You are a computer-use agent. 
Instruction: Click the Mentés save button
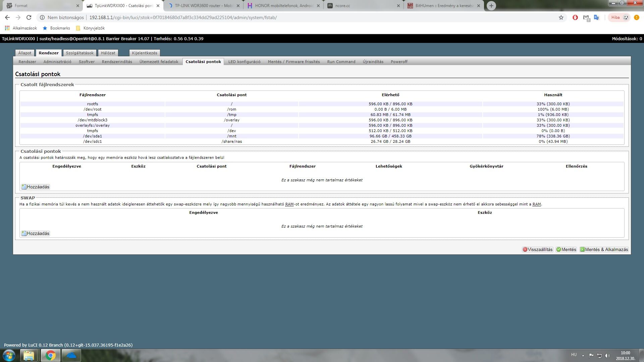pyautogui.click(x=566, y=249)
